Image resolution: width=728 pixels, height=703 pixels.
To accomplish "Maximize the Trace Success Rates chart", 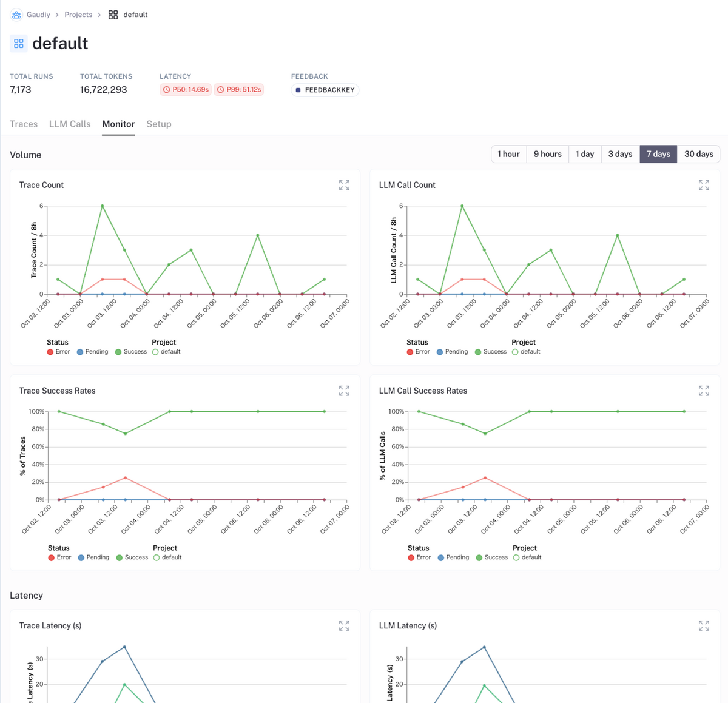I will coord(344,391).
